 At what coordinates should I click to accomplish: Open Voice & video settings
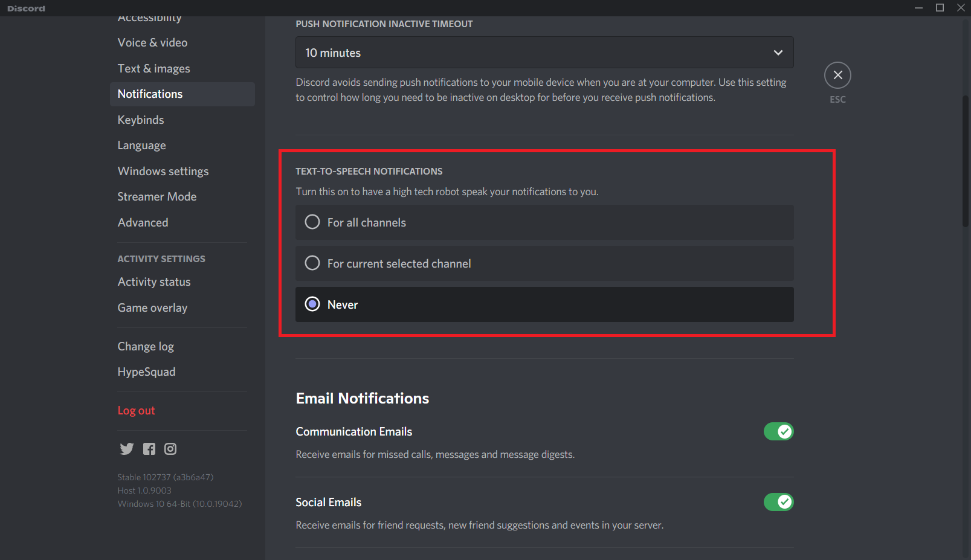tap(152, 42)
